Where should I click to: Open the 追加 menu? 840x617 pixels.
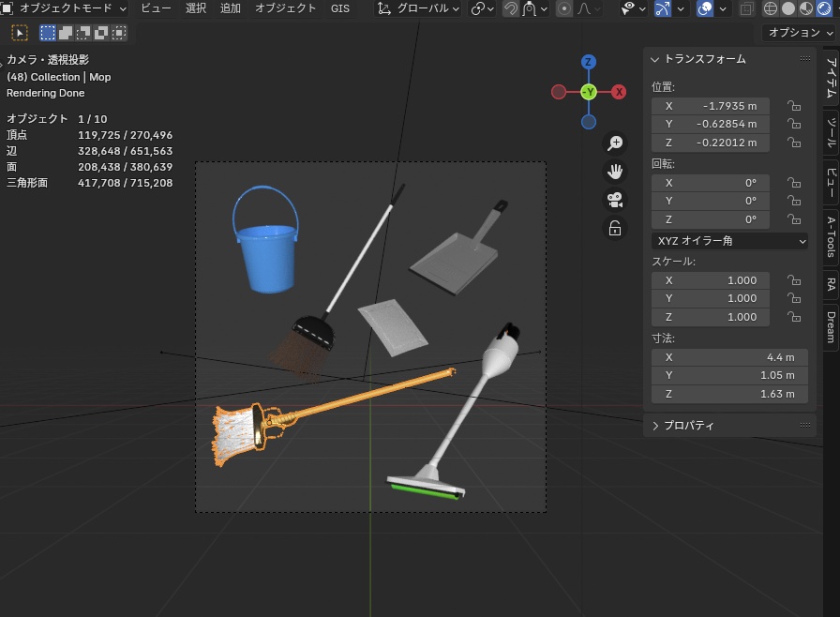pos(230,8)
